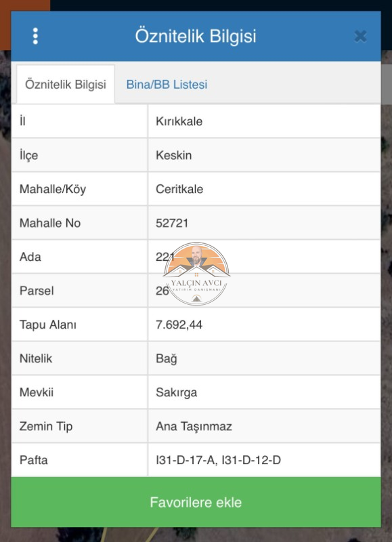Select the Öznitelik Bilgisi tab

66,84
